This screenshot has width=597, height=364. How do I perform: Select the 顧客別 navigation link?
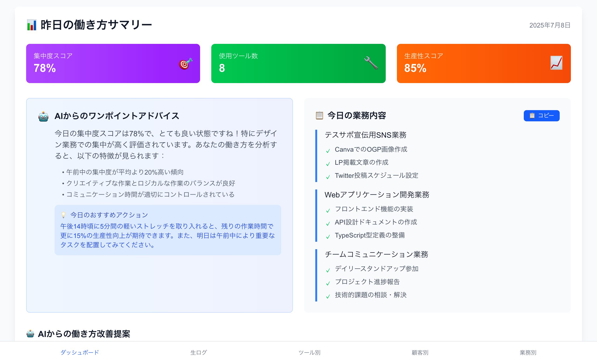pos(420,353)
